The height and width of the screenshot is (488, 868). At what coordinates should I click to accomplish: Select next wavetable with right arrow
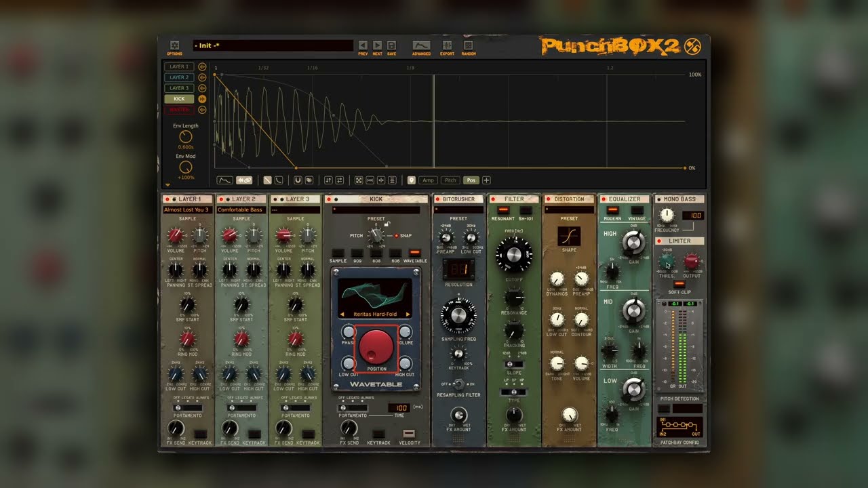coord(409,314)
